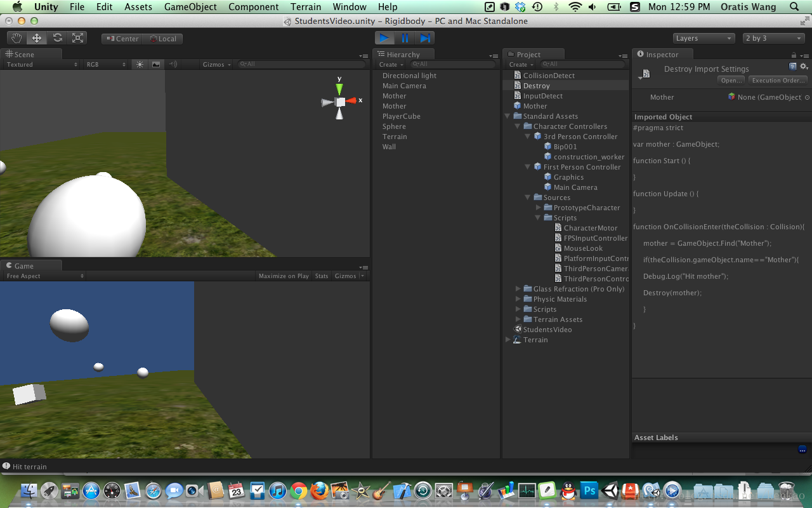Collapse the Character Controllers folder
Viewport: 812px width, 508px height.
click(518, 126)
